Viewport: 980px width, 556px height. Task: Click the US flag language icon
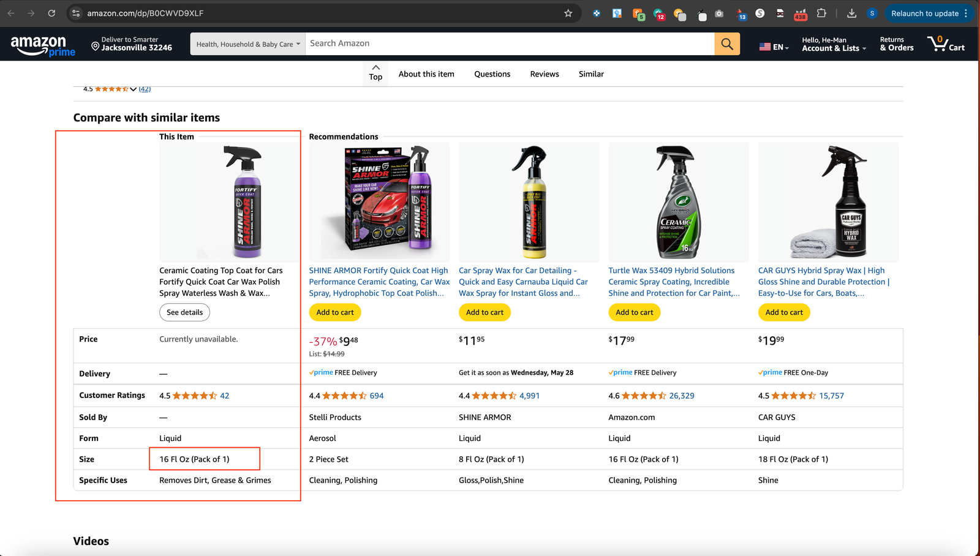(x=764, y=47)
